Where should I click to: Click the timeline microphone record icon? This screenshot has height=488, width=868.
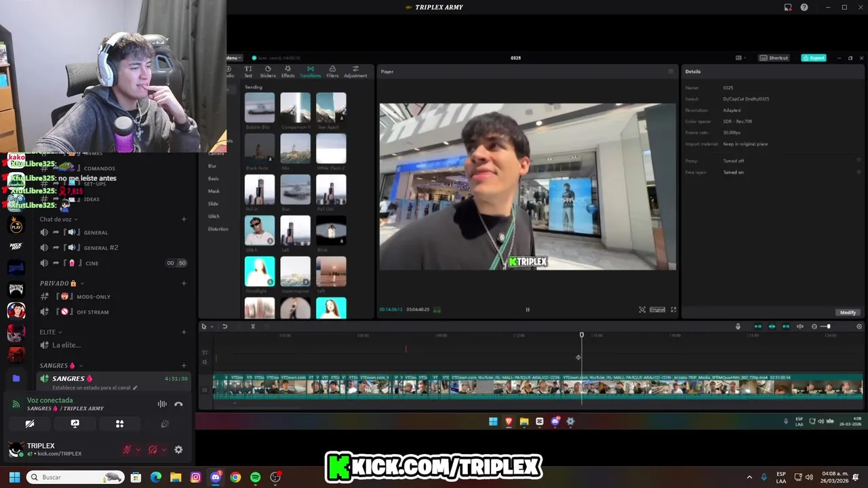tap(738, 327)
